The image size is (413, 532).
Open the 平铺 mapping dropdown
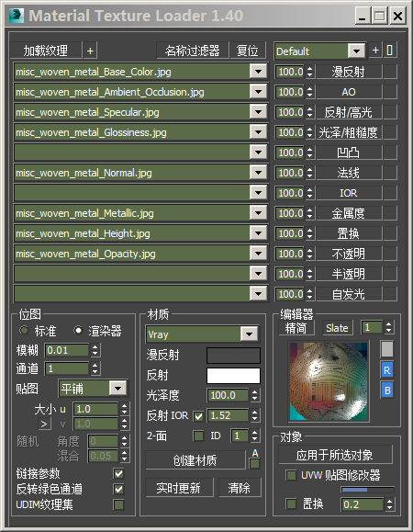pyautogui.click(x=117, y=388)
